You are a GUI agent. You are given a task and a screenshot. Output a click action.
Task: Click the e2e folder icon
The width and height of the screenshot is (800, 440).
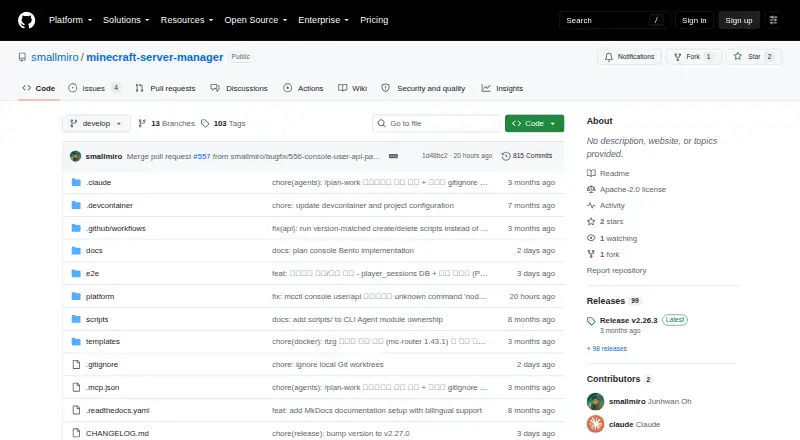[x=76, y=274]
